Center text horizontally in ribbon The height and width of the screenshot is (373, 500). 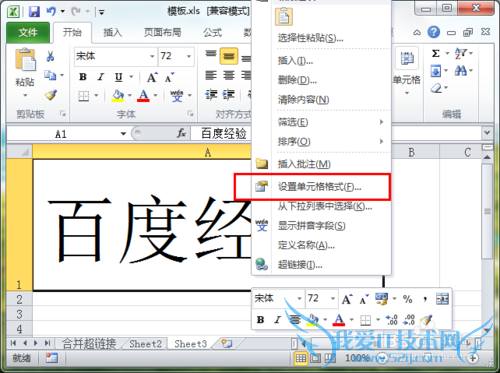[229, 75]
